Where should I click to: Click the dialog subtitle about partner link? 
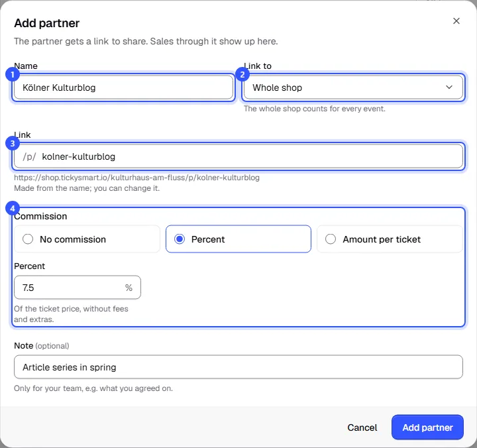(146, 41)
